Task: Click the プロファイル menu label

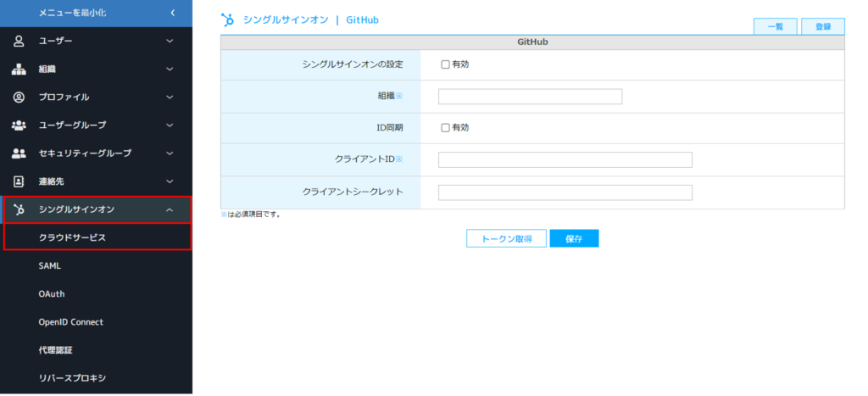Action: pos(64,97)
